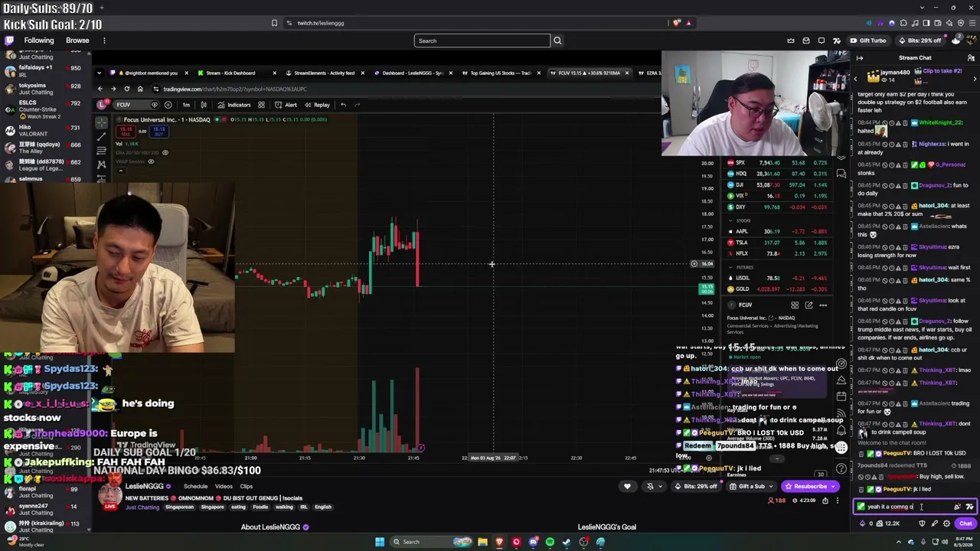This screenshot has height=551, width=980.
Task: Focus the Twitch search field
Action: point(482,41)
